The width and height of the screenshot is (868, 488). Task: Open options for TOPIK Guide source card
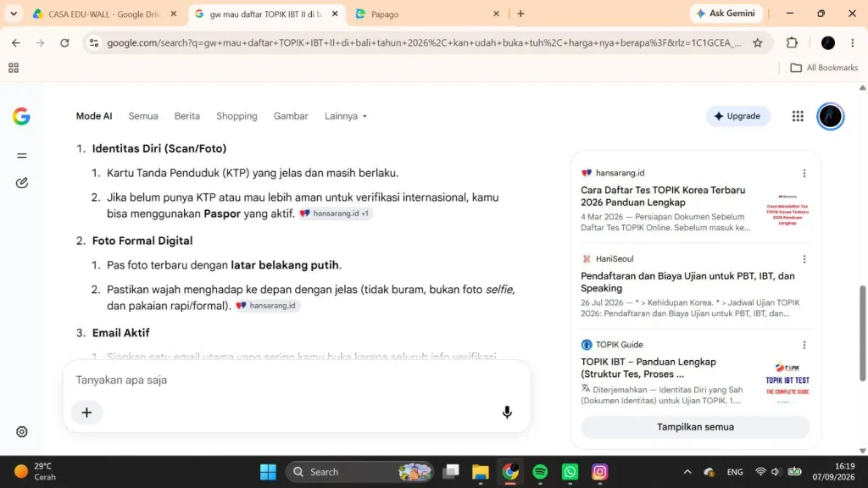point(804,345)
